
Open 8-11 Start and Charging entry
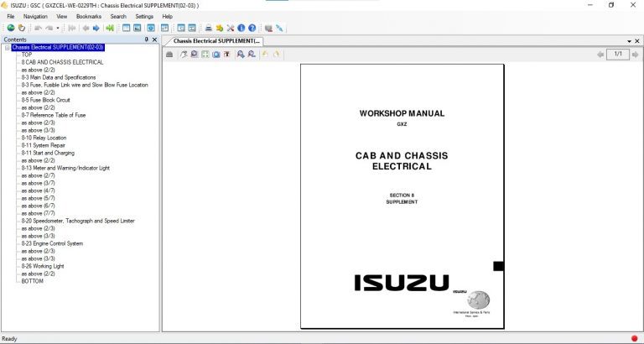tap(48, 153)
